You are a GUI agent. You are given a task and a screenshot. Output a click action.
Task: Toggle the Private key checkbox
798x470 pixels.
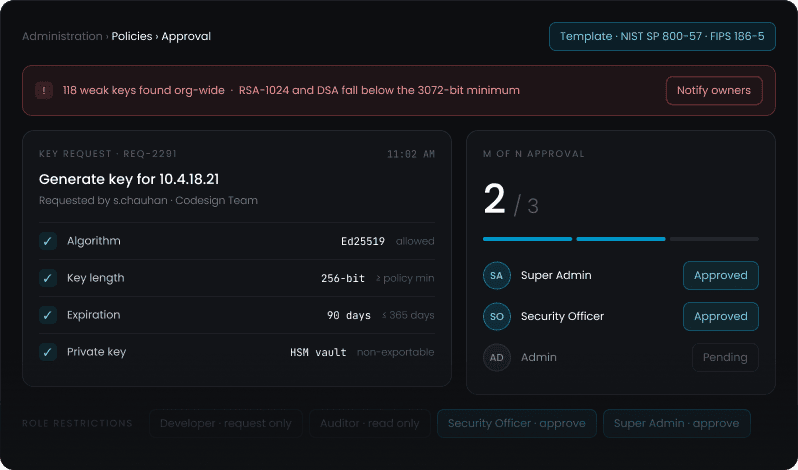click(48, 352)
